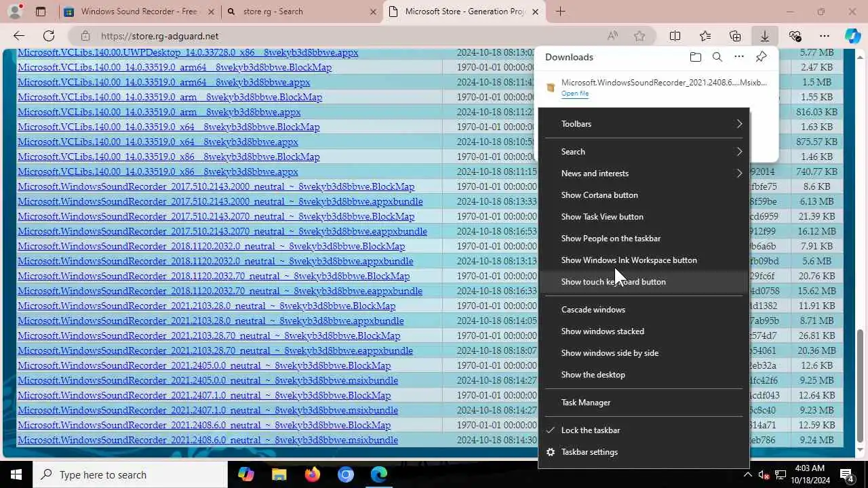Switch to store rg - Search tab

[x=300, y=12]
